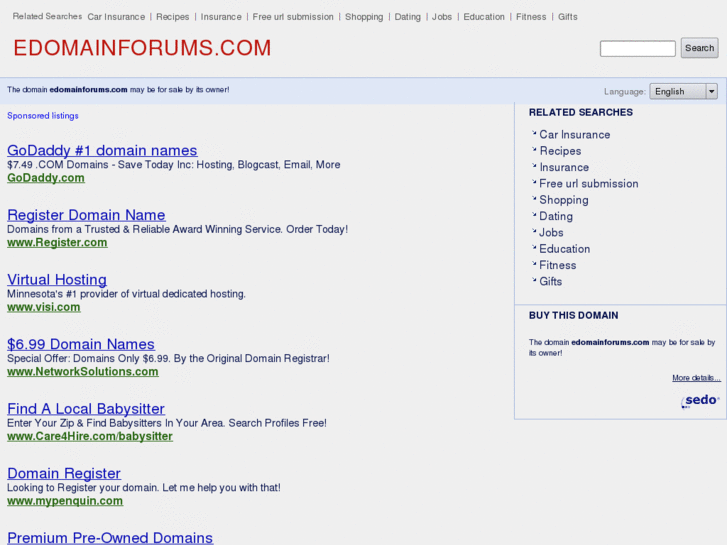Viewport: 727px width, 545px height.
Task: Select Jobs in sidebar related searches
Action: [551, 232]
